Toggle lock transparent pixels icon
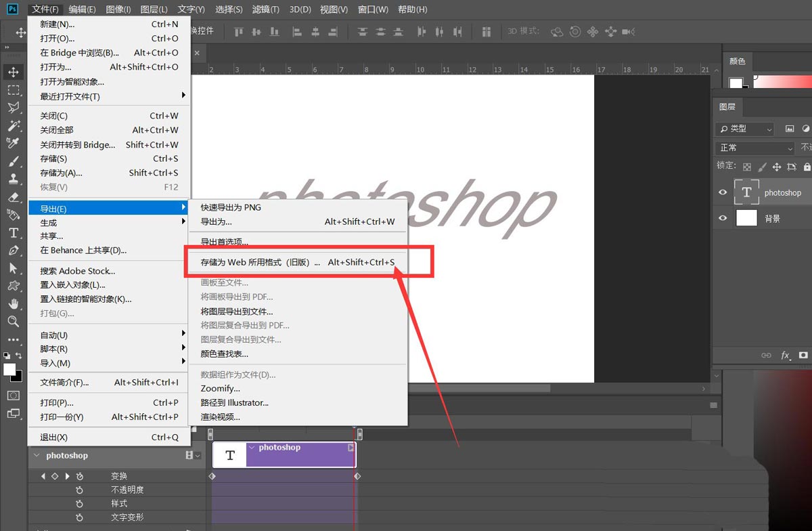The width and height of the screenshot is (812, 531). [747, 167]
